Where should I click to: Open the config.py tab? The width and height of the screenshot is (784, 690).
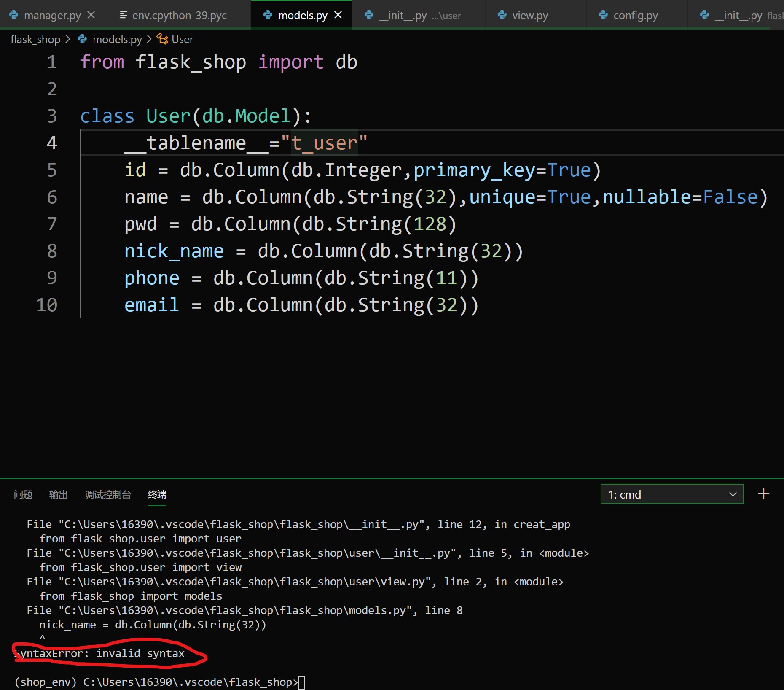click(636, 15)
